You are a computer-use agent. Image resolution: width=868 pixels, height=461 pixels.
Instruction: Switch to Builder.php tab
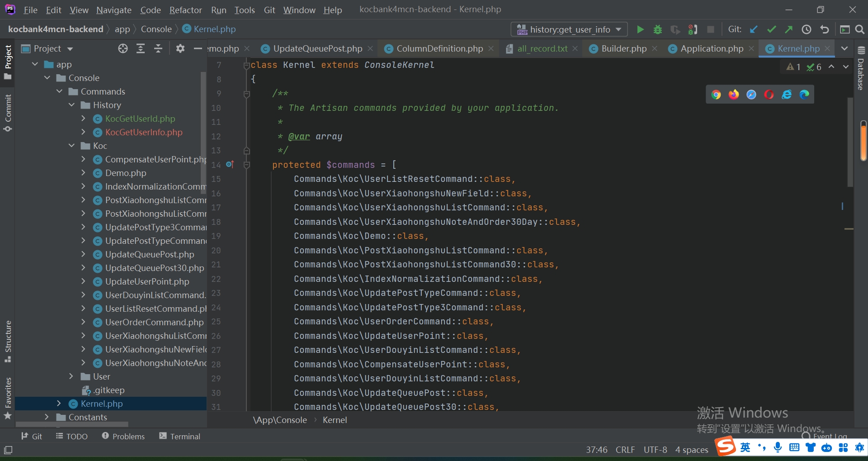[624, 48]
